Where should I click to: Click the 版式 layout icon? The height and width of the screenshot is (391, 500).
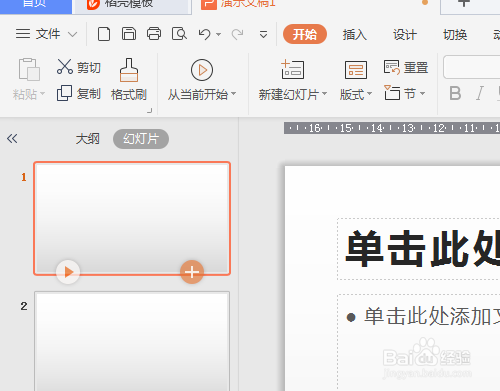[356, 70]
